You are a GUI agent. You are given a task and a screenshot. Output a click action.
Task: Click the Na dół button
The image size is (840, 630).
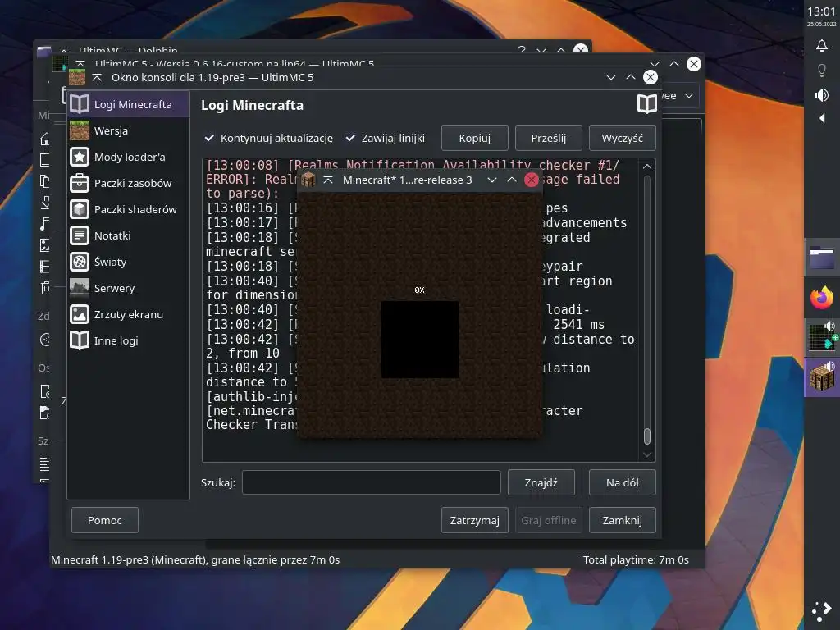(x=622, y=482)
